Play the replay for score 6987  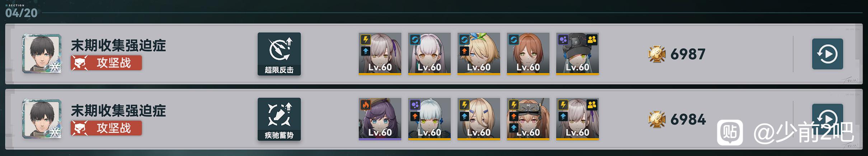827,54
